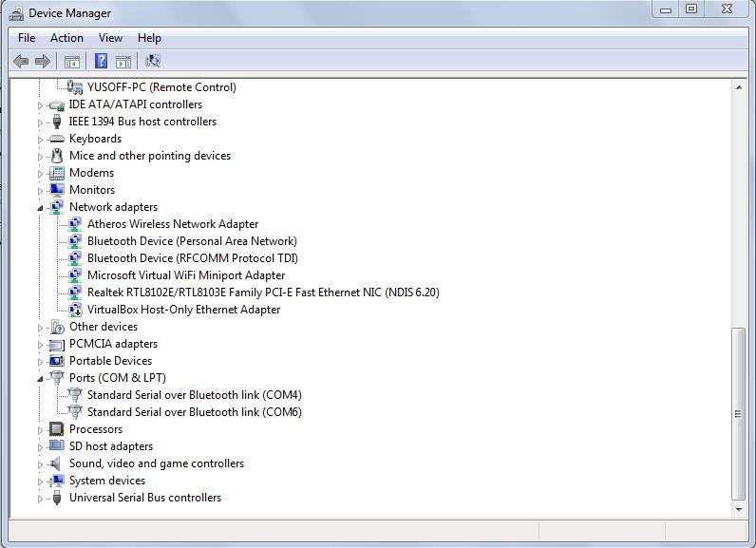This screenshot has height=548, width=756.
Task: Select Standard Serial over Bluetooth link (COM6)
Action: (x=195, y=412)
